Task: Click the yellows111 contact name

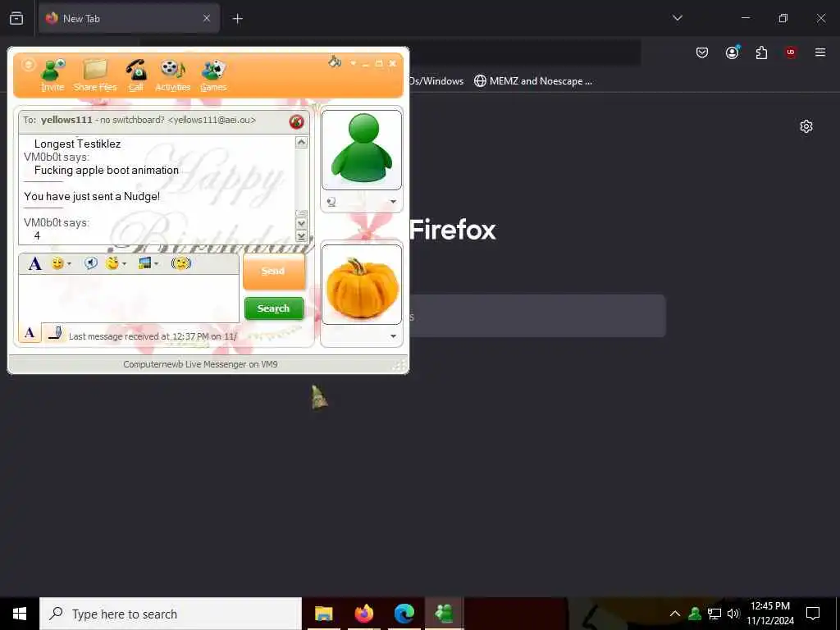Action: coord(66,120)
